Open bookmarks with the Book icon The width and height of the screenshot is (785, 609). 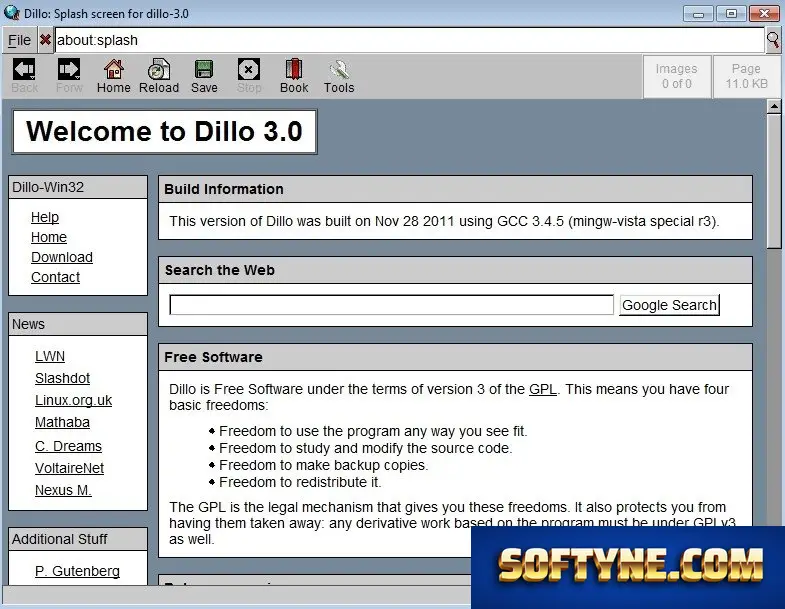click(294, 70)
